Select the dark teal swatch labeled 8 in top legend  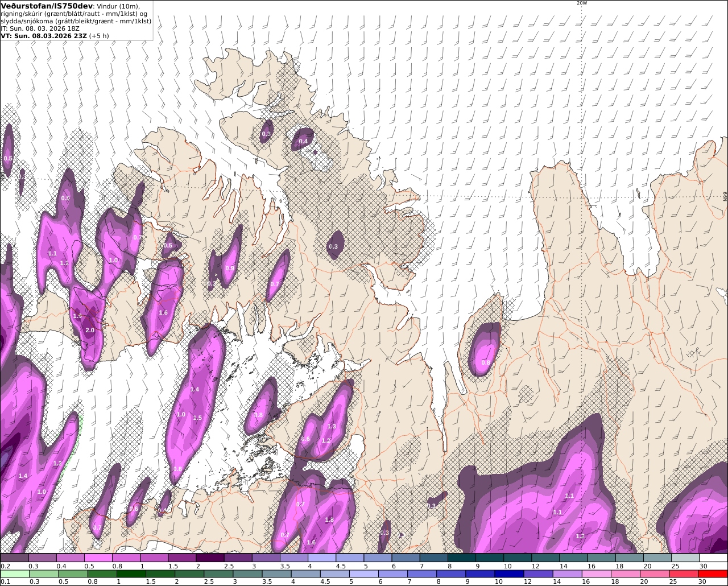coord(462,558)
